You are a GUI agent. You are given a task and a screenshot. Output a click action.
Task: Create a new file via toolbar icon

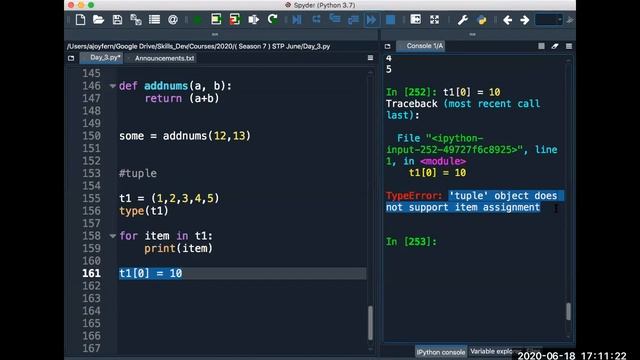point(80,20)
